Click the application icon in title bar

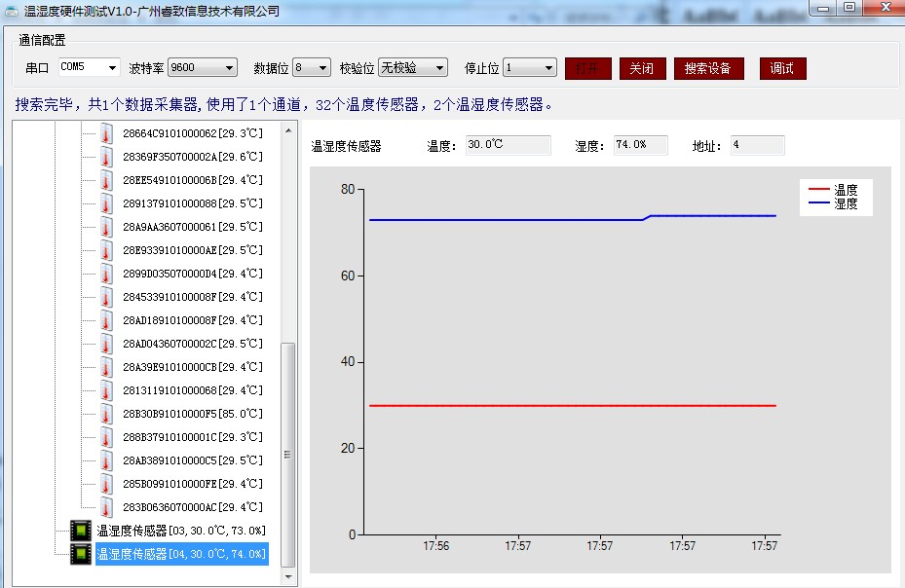pyautogui.click(x=11, y=11)
